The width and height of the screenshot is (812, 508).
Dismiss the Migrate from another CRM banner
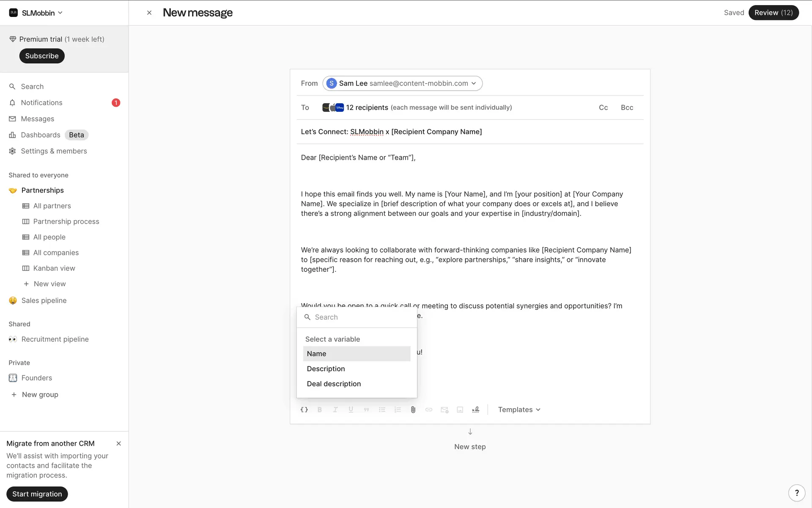(119, 443)
